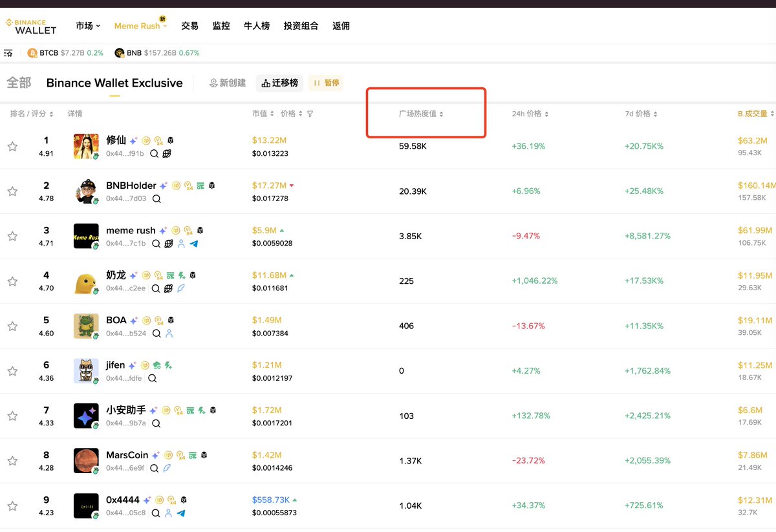Click the jifen token name
Viewport: 776px width, 532px height.
(116, 365)
